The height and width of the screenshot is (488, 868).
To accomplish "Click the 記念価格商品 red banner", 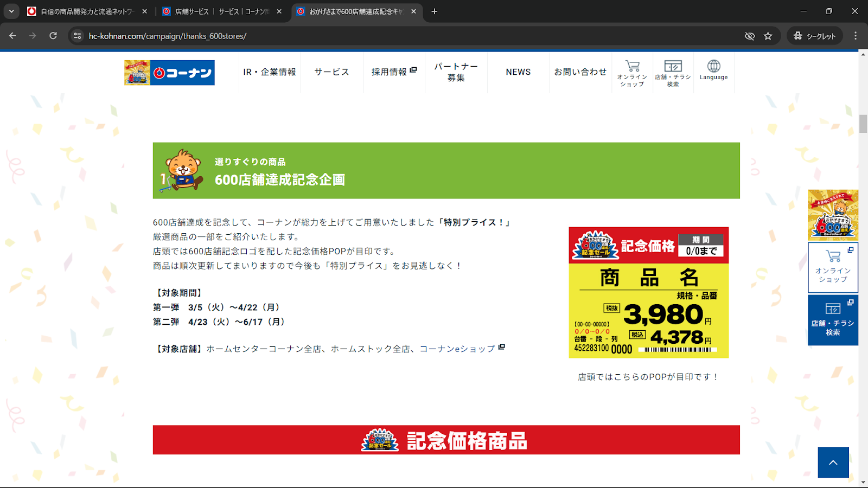I will (446, 440).
